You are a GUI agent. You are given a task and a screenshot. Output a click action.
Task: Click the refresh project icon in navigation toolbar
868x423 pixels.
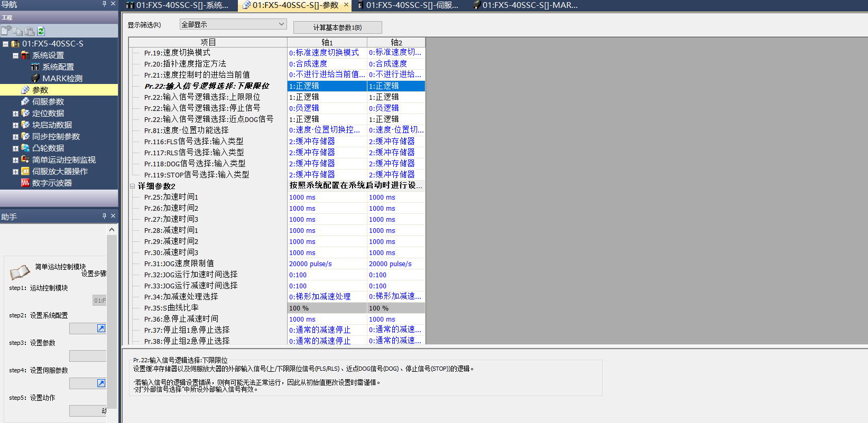(41, 31)
